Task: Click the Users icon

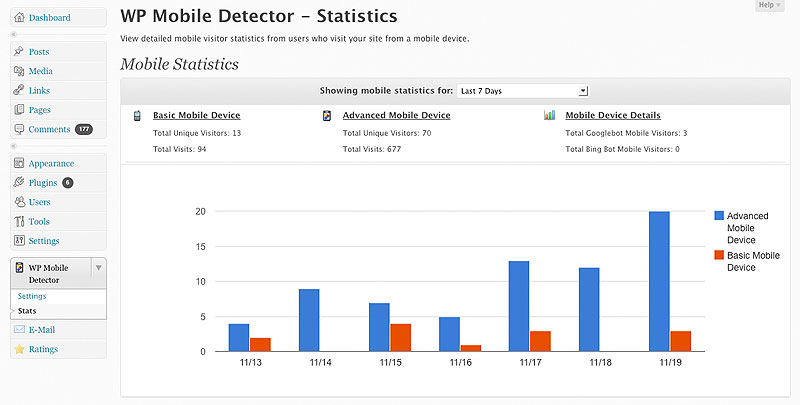Action: [19, 202]
